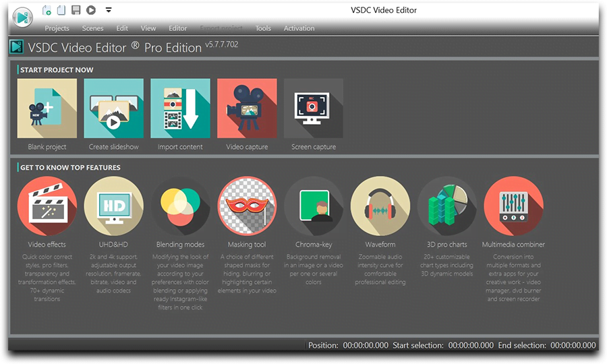Open the View menu
Screen dimensions: 607x364
tap(148, 28)
